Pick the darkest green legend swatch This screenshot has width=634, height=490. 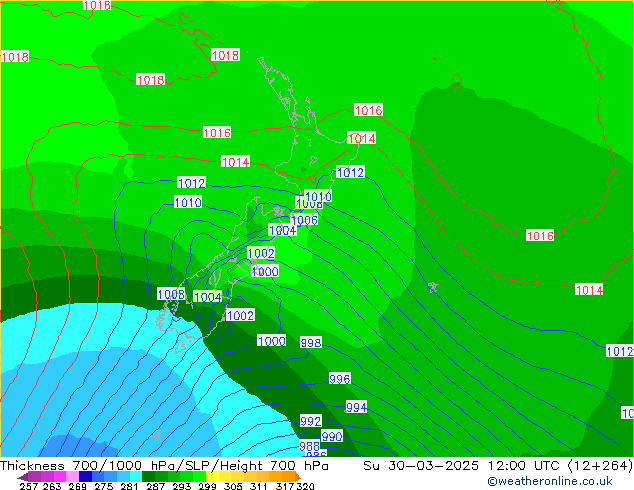(148, 476)
